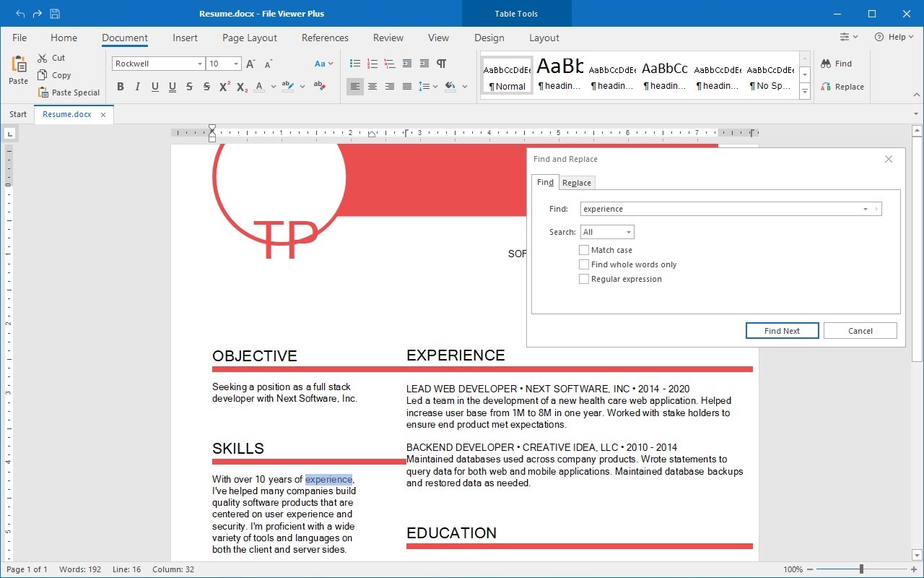Decrease paragraph indent
The image size is (924, 578).
point(407,64)
